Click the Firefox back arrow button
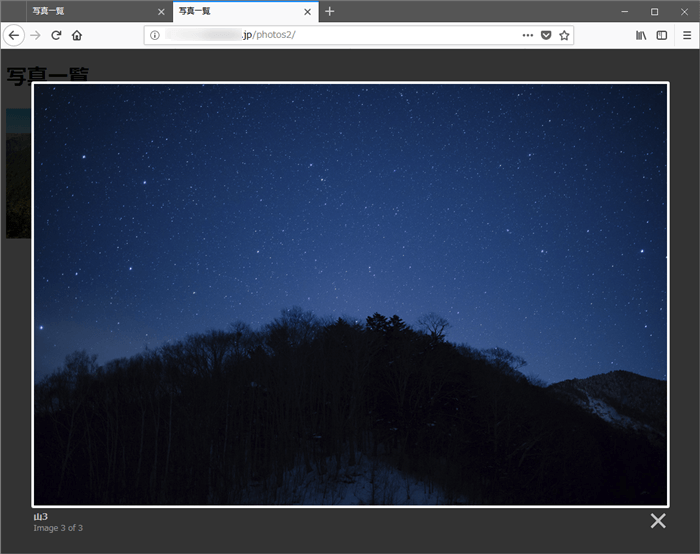Image resolution: width=700 pixels, height=554 pixels. (x=13, y=35)
